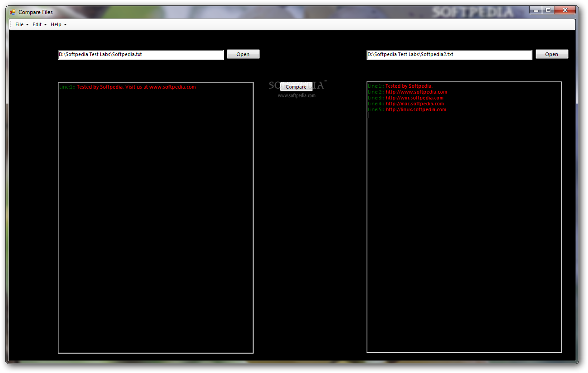Open the Edit menu

[39, 24]
